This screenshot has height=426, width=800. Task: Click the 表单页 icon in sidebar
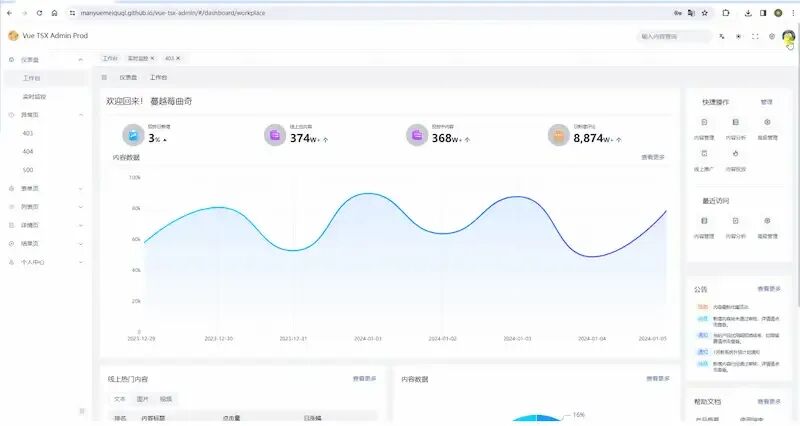click(12, 188)
